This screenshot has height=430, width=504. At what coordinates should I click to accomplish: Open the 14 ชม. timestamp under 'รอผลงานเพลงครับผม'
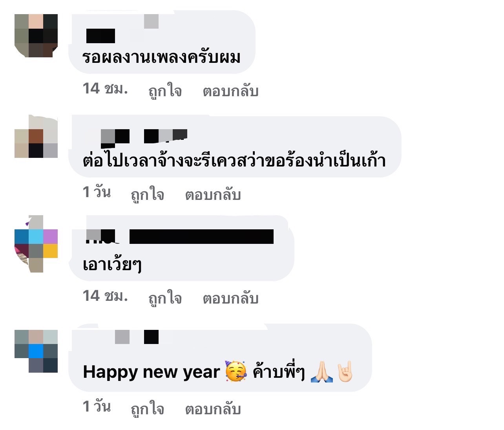coord(105,89)
